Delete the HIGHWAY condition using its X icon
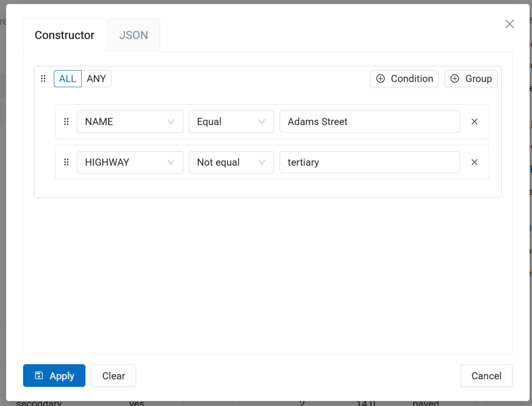The height and width of the screenshot is (406, 532). coord(474,163)
